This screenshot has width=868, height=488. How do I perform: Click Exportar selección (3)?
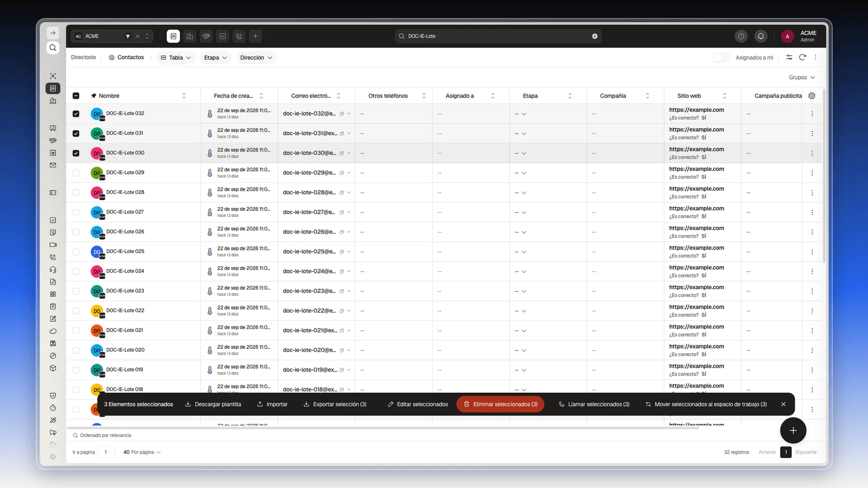click(335, 404)
